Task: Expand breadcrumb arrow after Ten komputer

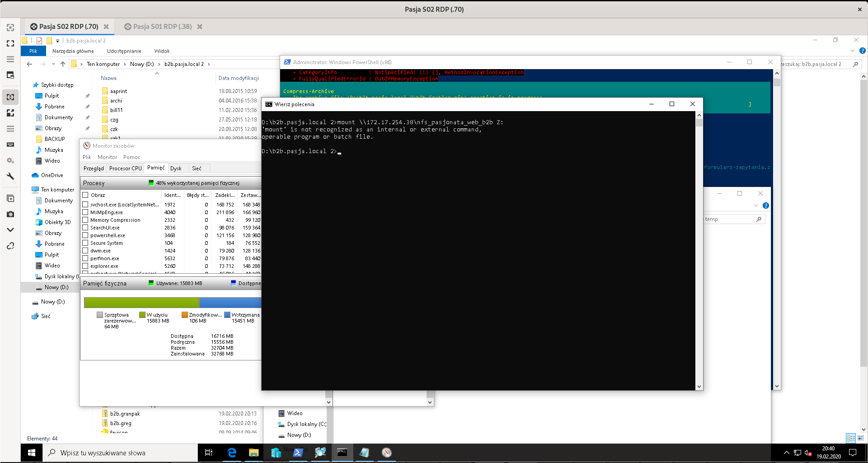Action: (x=125, y=64)
